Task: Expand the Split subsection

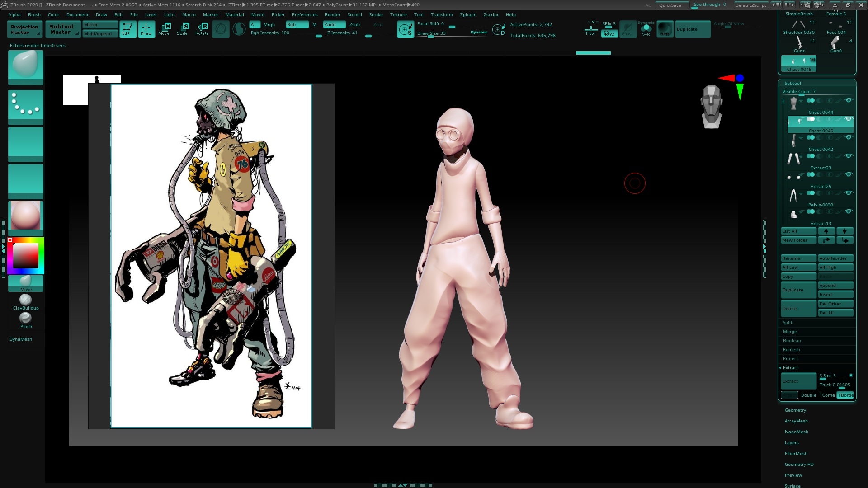Action: [788, 323]
